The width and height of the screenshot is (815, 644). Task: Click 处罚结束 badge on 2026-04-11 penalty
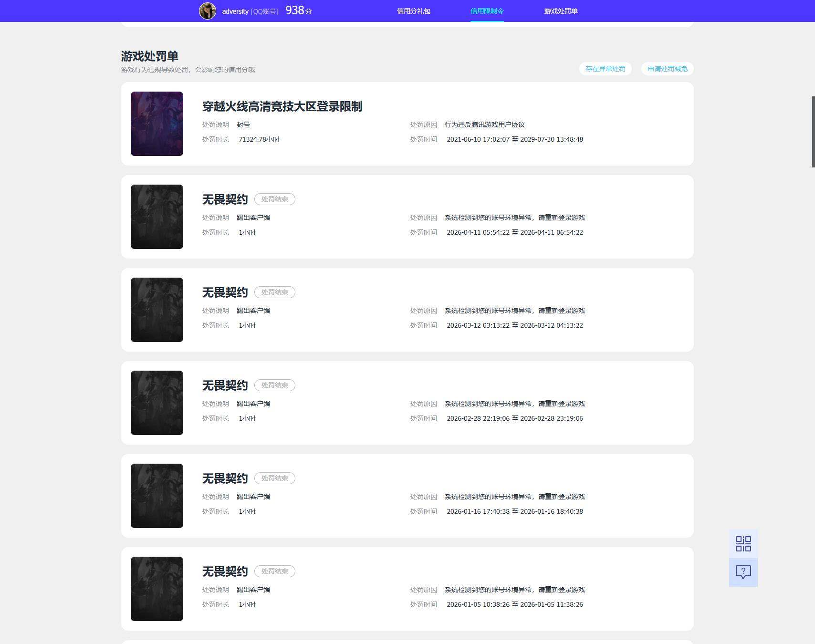[275, 199]
